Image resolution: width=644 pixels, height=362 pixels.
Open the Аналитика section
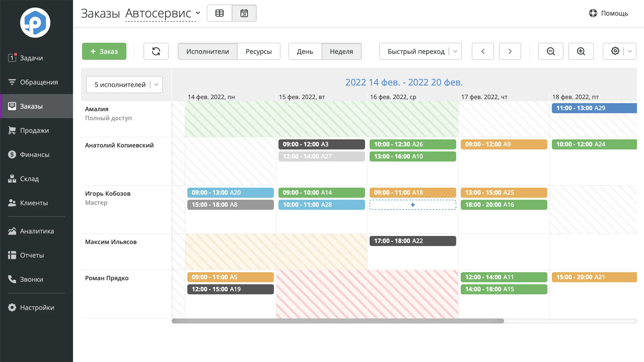click(36, 231)
